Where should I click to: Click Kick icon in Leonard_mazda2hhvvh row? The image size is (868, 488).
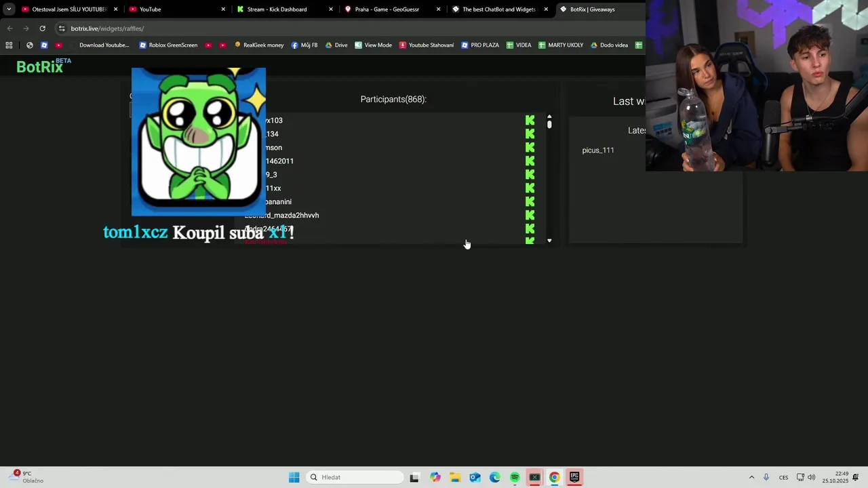530,215
